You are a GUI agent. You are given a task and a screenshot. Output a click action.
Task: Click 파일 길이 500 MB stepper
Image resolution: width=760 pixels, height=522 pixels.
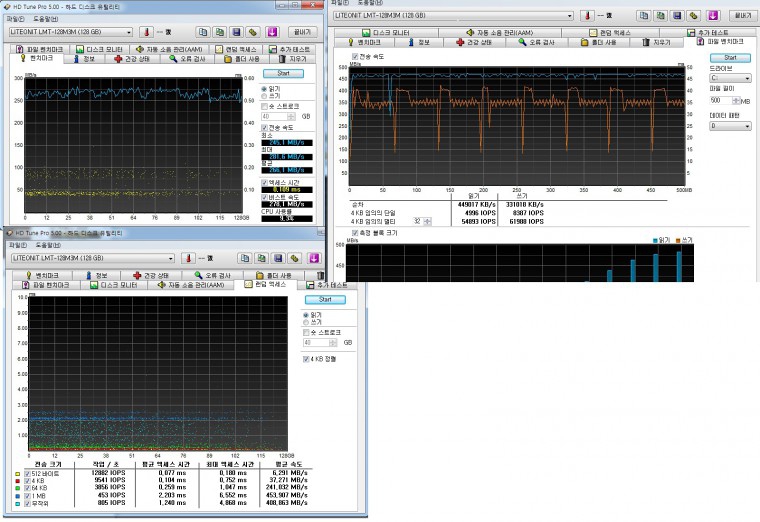736,101
